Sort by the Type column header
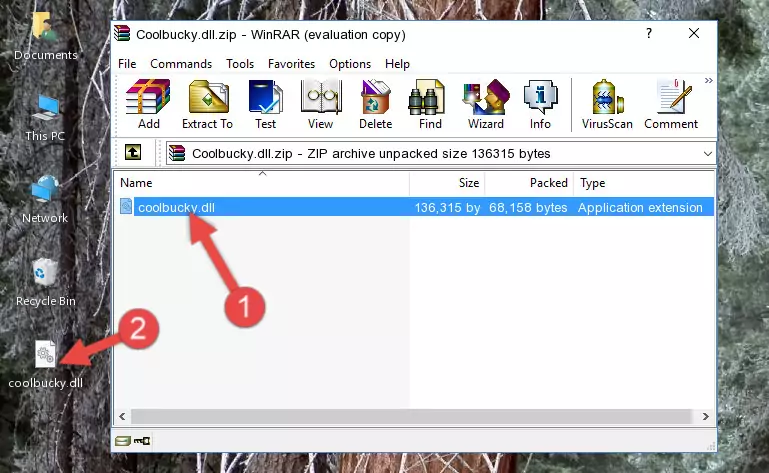This screenshot has width=769, height=473. [644, 183]
